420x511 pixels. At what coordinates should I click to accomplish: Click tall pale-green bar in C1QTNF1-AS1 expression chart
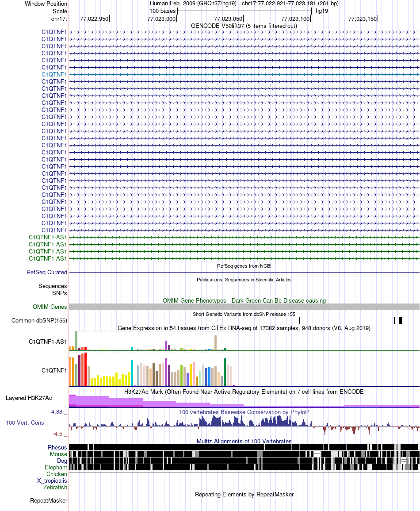click(76, 341)
